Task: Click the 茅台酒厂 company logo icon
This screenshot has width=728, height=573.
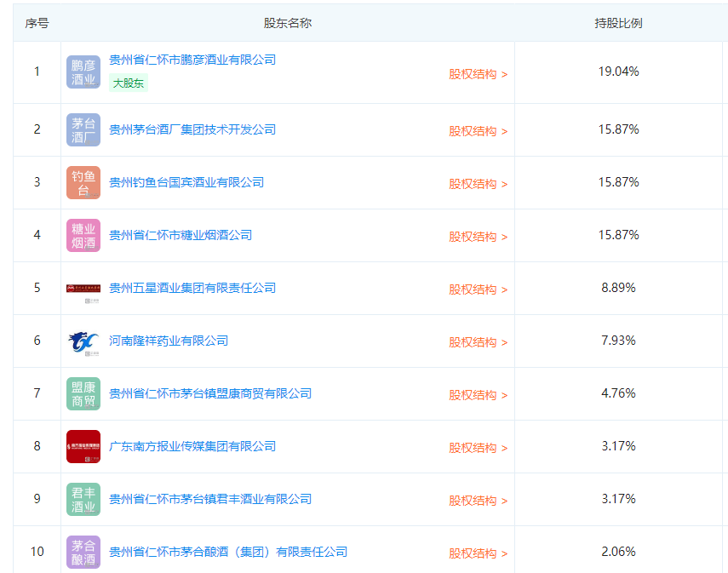Action: 83,130
